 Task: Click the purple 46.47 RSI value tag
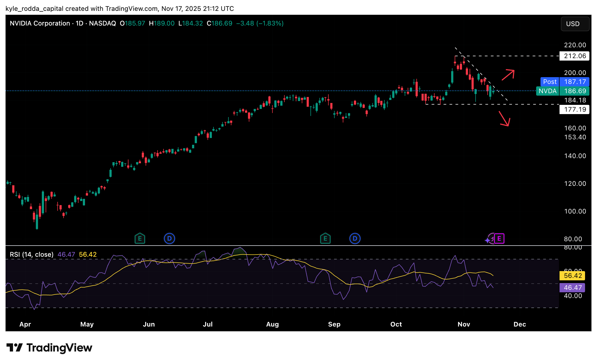pos(573,287)
